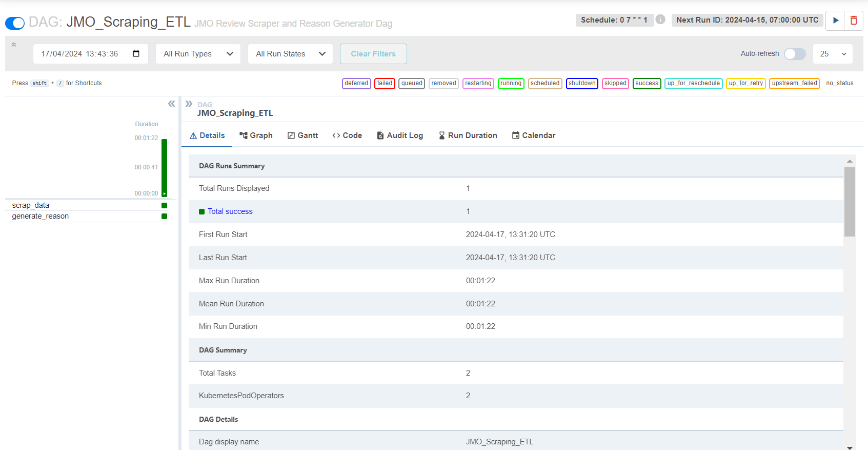This screenshot has width=868, height=450.
Task: Collapse the filter bar with up chevrons
Action: 14,45
